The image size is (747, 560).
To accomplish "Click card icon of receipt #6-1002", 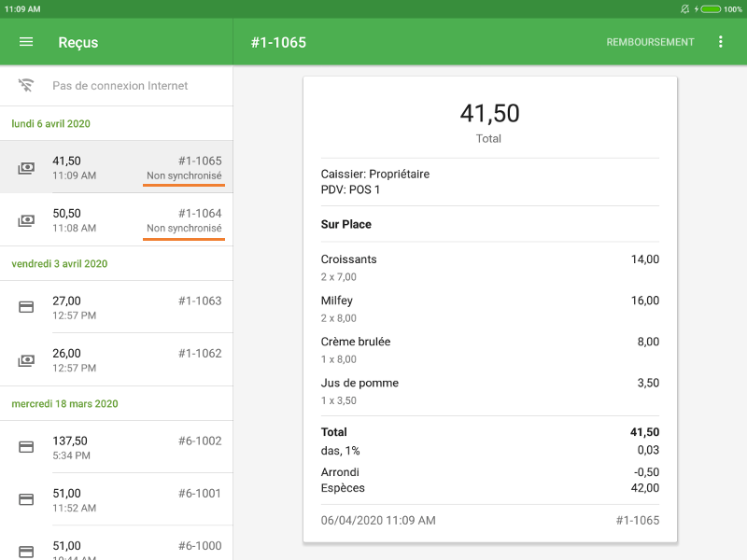I will click(x=26, y=447).
